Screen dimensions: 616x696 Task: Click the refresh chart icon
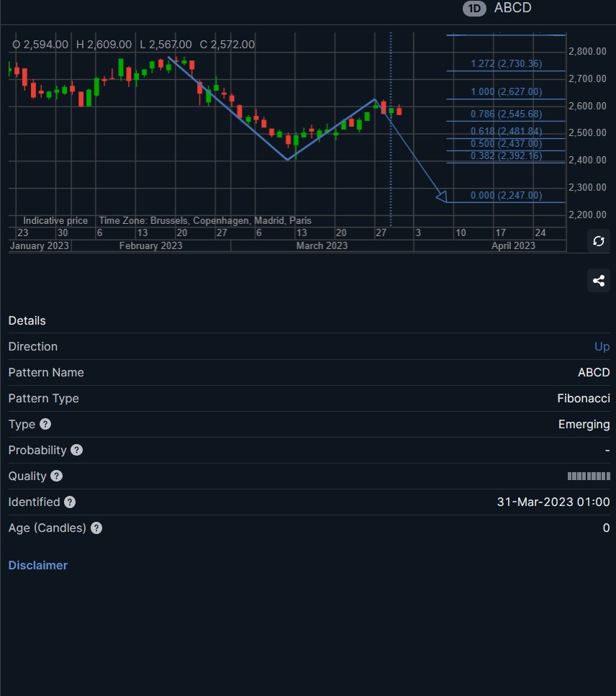tap(598, 241)
